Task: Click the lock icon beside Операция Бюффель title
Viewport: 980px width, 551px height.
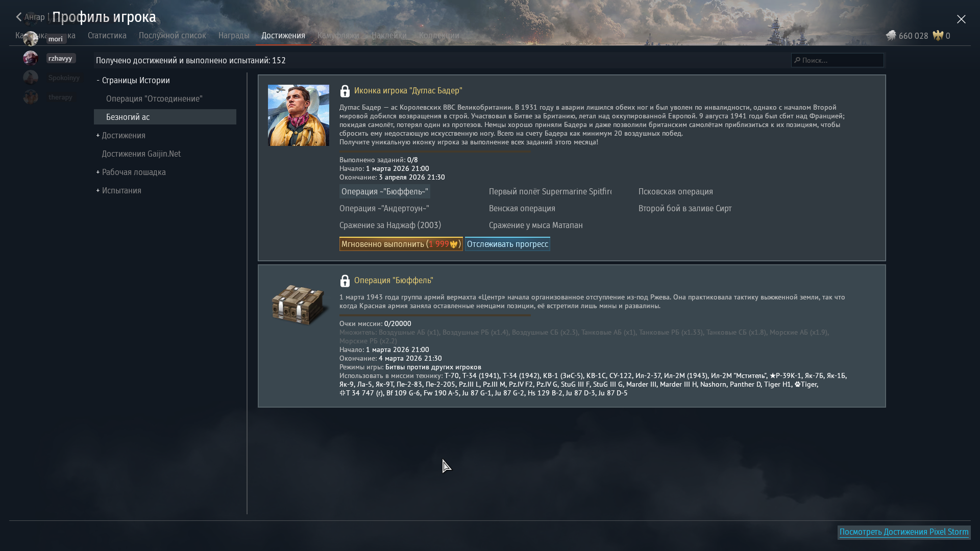Action: (345, 281)
